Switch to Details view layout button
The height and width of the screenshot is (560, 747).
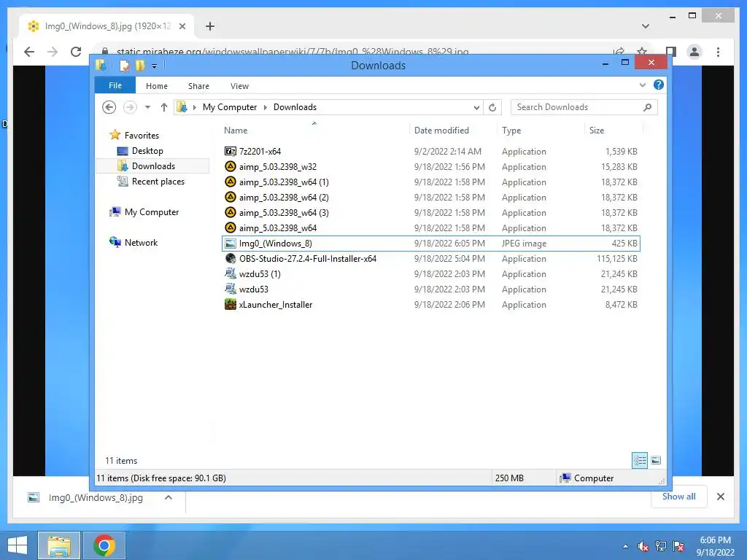pos(640,460)
